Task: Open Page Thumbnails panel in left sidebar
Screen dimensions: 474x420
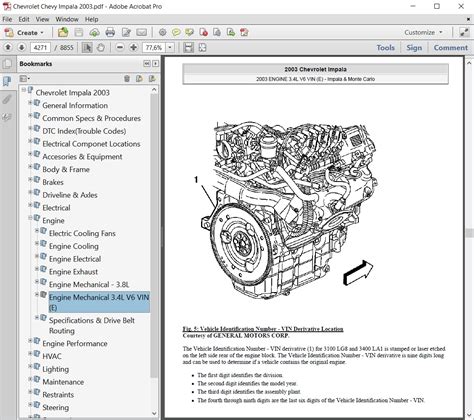Action: [7, 64]
